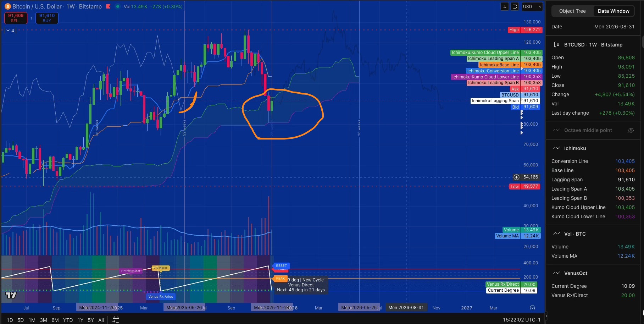Click the Bitcoin / U.S. Dollar symbol title
This screenshot has height=324, width=644.
coord(57,6)
